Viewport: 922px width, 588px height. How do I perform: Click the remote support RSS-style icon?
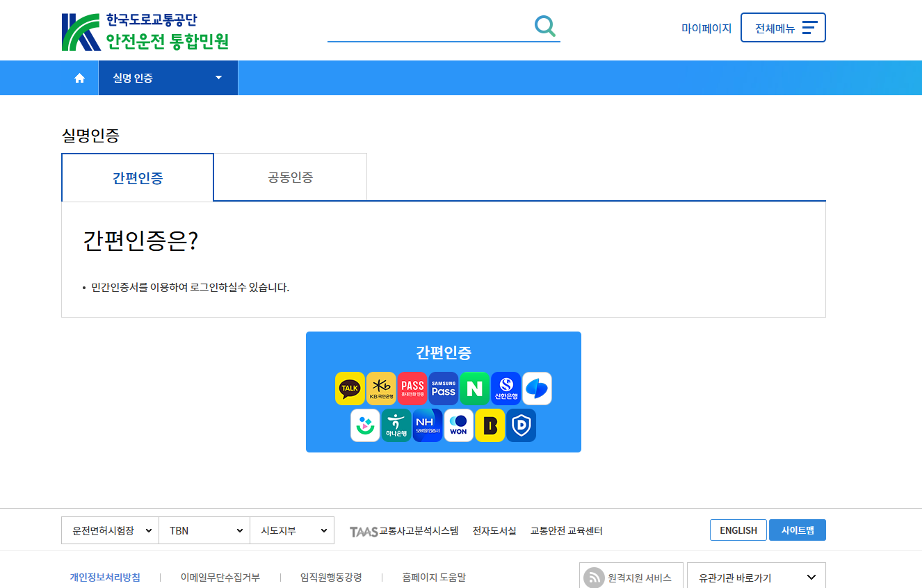coord(594,578)
